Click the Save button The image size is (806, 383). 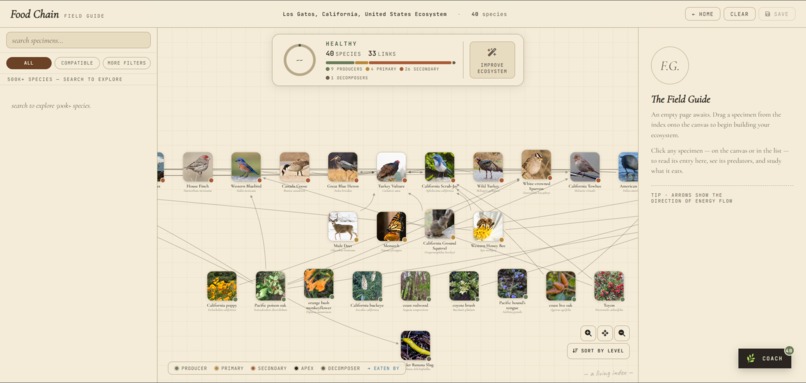pos(776,14)
